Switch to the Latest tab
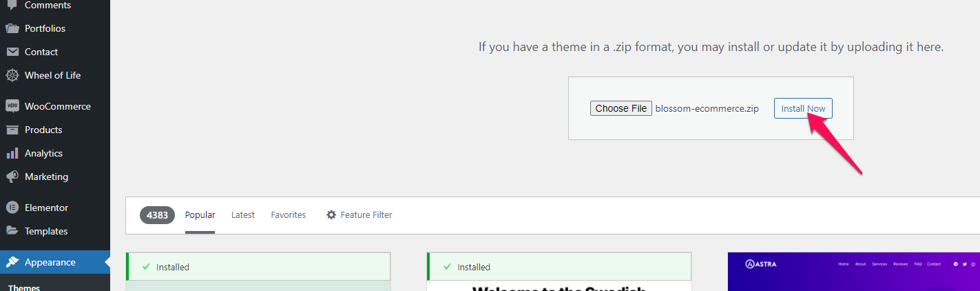This screenshot has width=980, height=291. (243, 214)
